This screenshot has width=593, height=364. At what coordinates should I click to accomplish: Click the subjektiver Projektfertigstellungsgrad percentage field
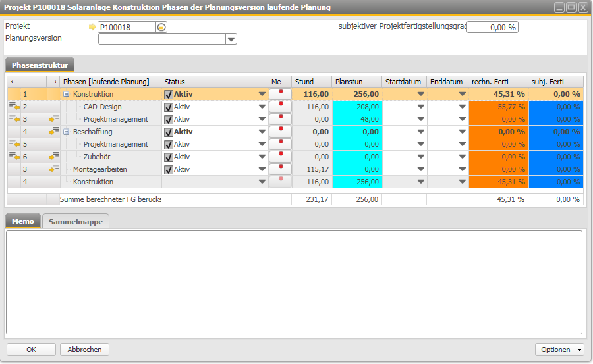tap(492, 27)
